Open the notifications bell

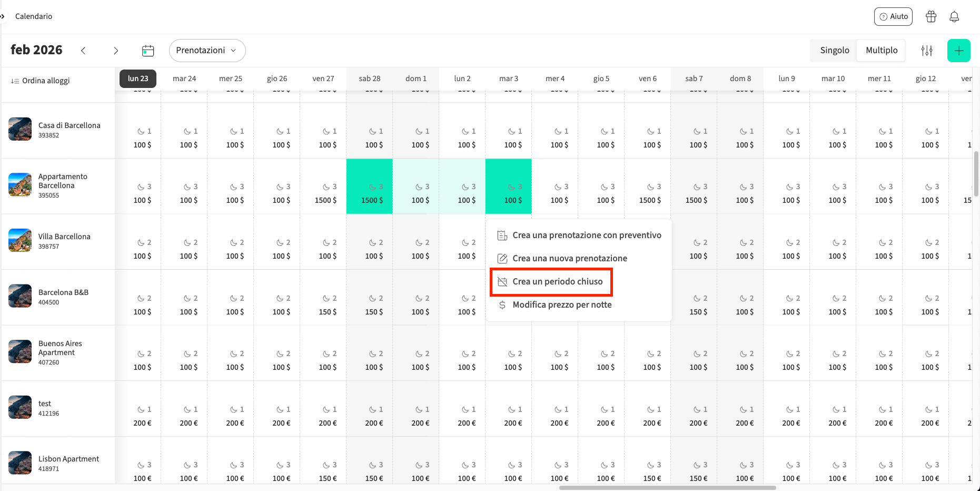coord(954,16)
